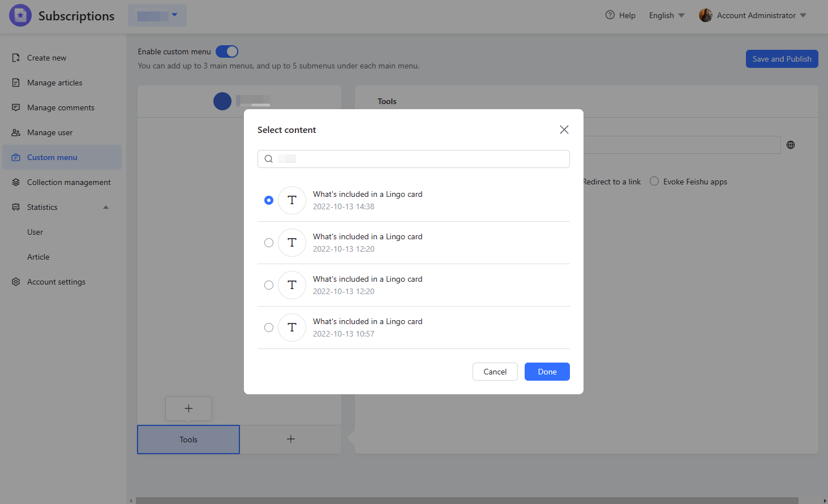Click the Account settings gear icon
Image resolution: width=828 pixels, height=504 pixels.
(x=16, y=281)
